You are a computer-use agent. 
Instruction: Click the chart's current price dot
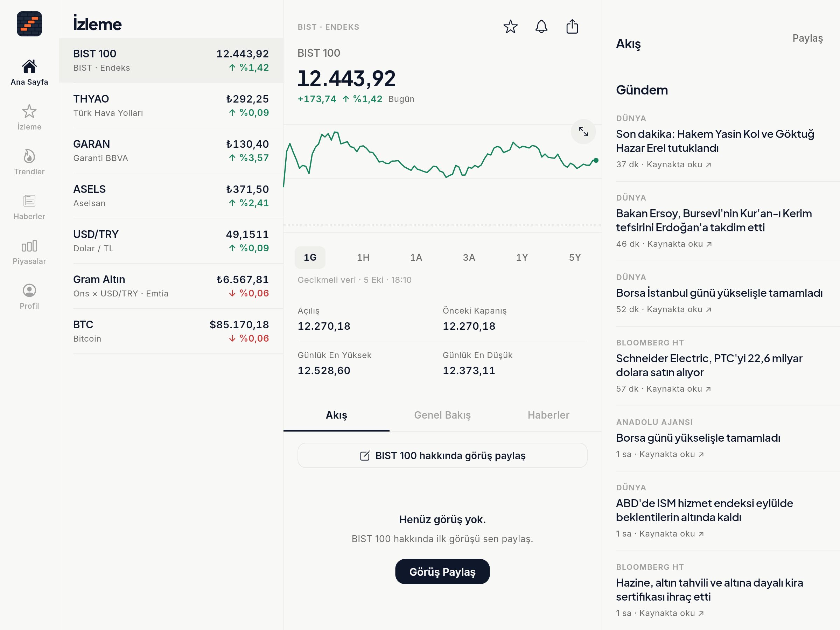coord(596,160)
